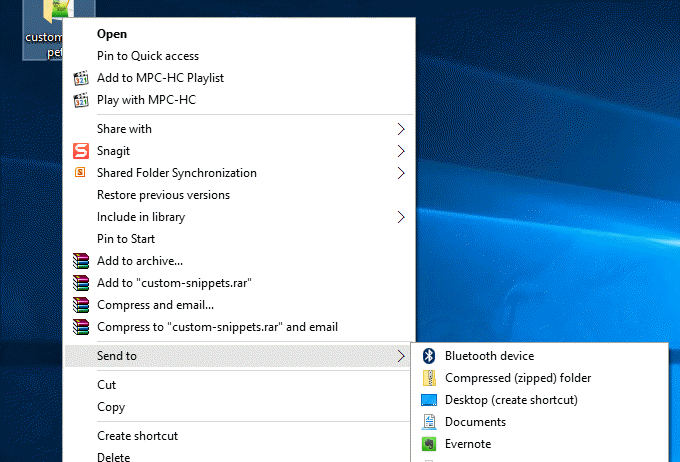Expand the Snagit submenu arrow
The width and height of the screenshot is (680, 462).
click(x=401, y=151)
